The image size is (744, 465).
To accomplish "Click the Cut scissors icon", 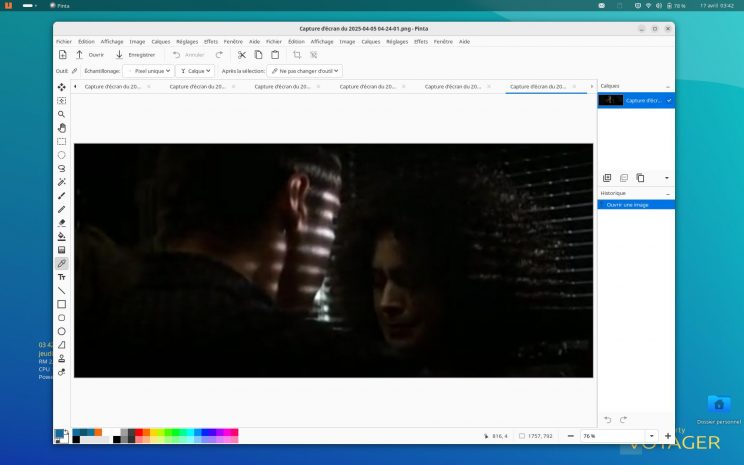I will click(x=242, y=55).
